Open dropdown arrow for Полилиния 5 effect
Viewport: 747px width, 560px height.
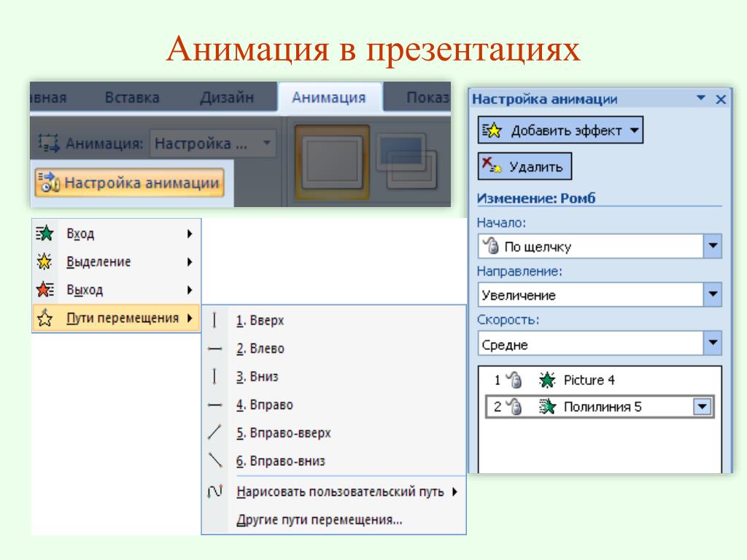[702, 407]
